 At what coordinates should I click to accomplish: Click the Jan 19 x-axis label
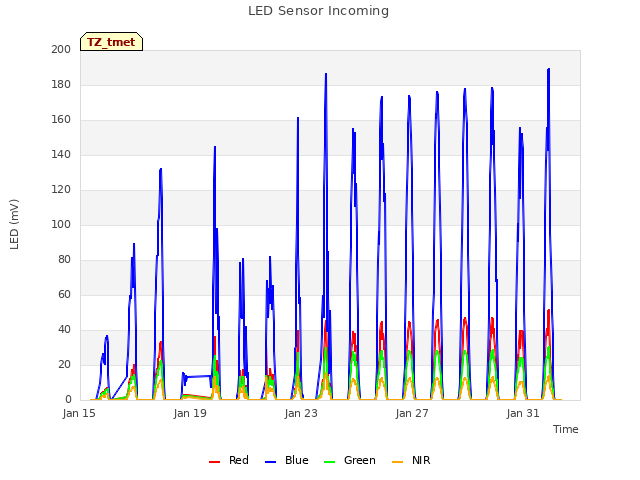coord(190,413)
